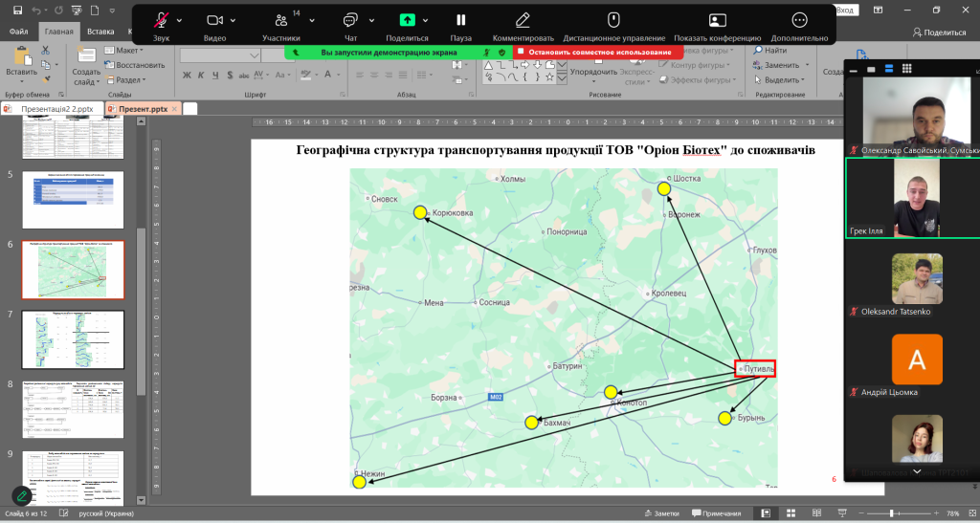Open Примечания comments pane
This screenshot has height=523, width=980.
(x=716, y=513)
